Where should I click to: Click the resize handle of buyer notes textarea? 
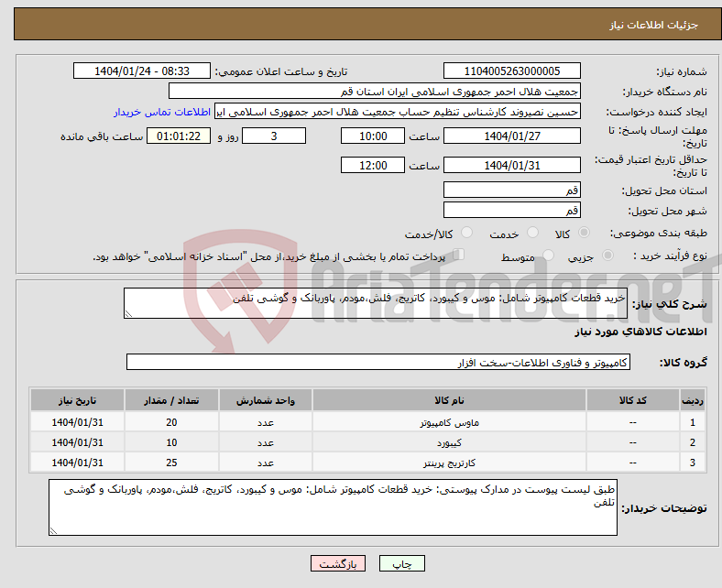(53, 531)
